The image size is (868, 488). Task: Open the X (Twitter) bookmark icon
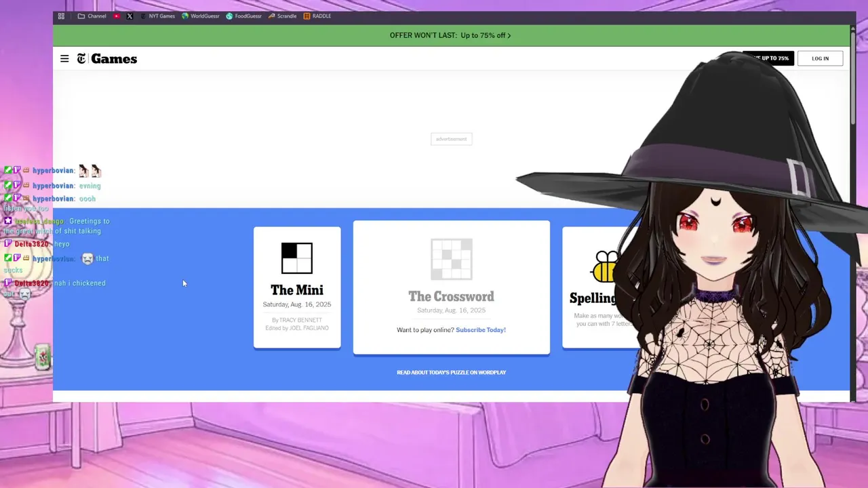(x=130, y=16)
